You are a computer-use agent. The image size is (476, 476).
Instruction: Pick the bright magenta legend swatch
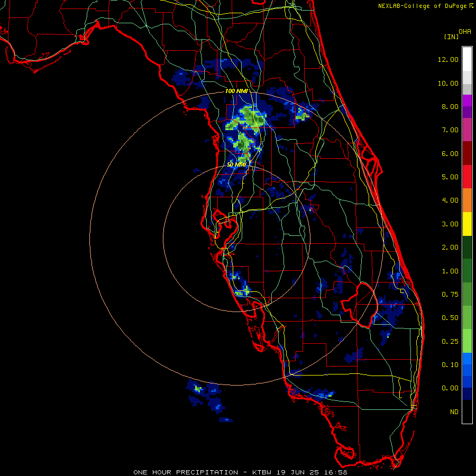tap(467, 100)
